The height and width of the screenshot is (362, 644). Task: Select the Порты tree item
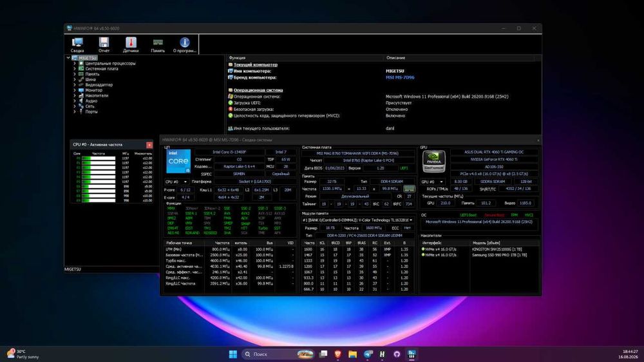point(91,111)
